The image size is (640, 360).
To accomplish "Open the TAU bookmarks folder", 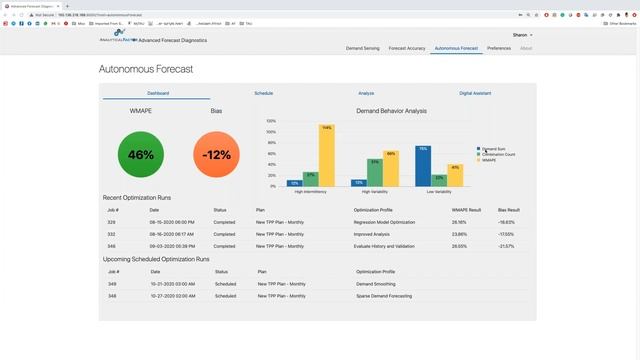I will click(246, 24).
